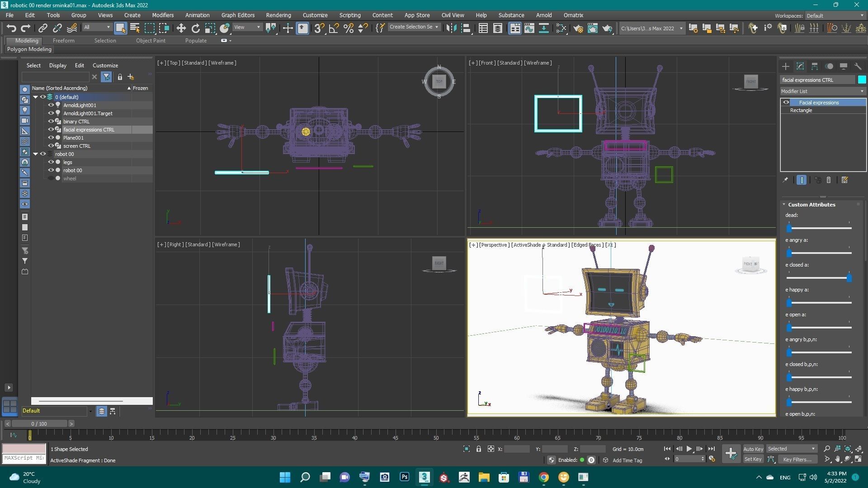Viewport: 868px width, 488px height.
Task: Click the Selection Lock toggle icon
Action: [x=478, y=449]
